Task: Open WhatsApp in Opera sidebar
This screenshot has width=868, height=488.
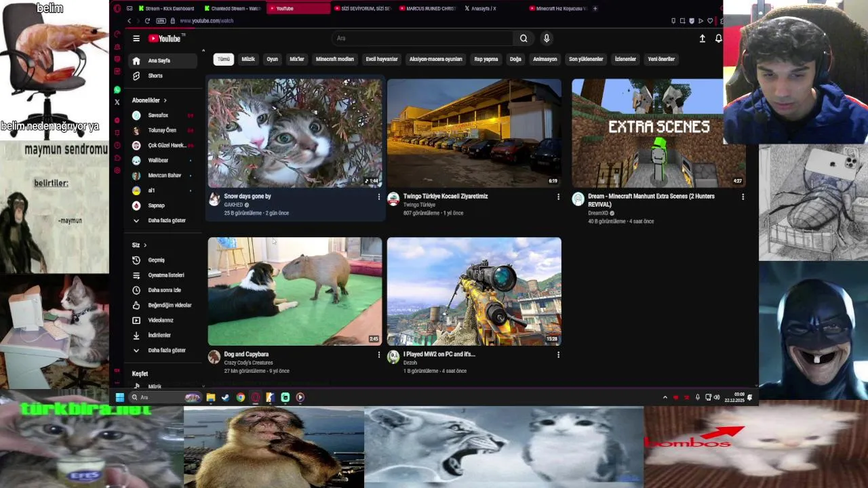Action: click(117, 89)
